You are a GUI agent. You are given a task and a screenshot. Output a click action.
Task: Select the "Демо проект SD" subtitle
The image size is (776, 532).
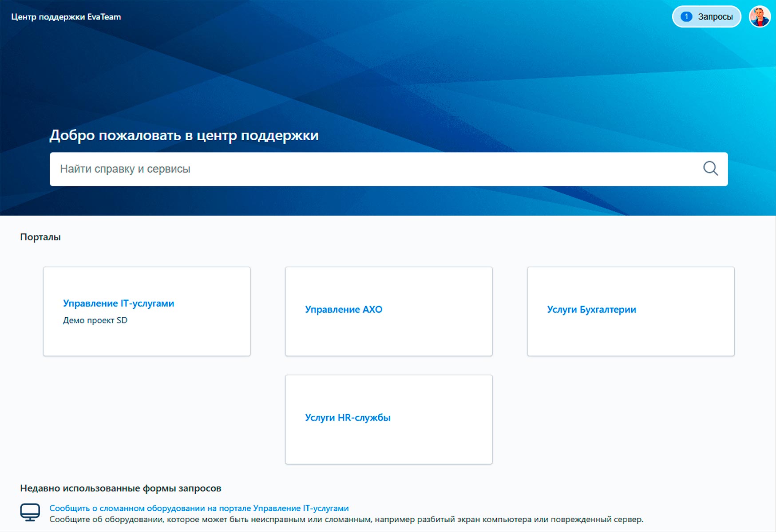click(95, 320)
